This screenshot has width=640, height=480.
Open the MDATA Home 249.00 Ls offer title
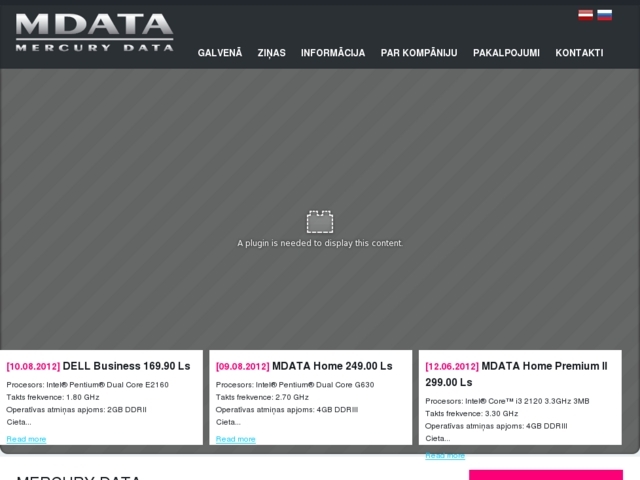[332, 366]
